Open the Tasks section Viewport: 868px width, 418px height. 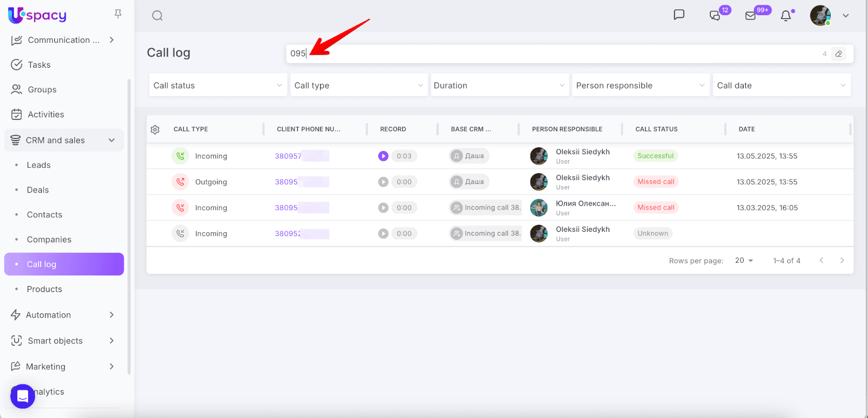39,65
